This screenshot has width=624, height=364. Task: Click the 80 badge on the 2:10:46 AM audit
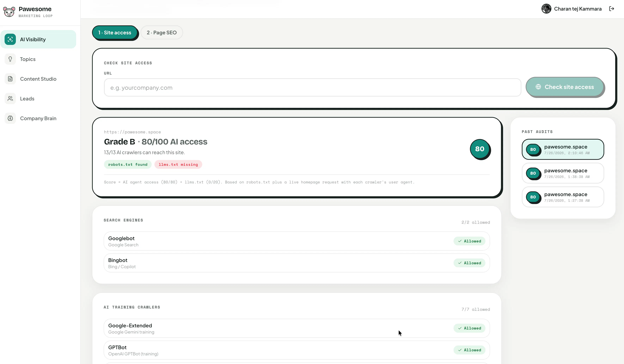(x=533, y=149)
